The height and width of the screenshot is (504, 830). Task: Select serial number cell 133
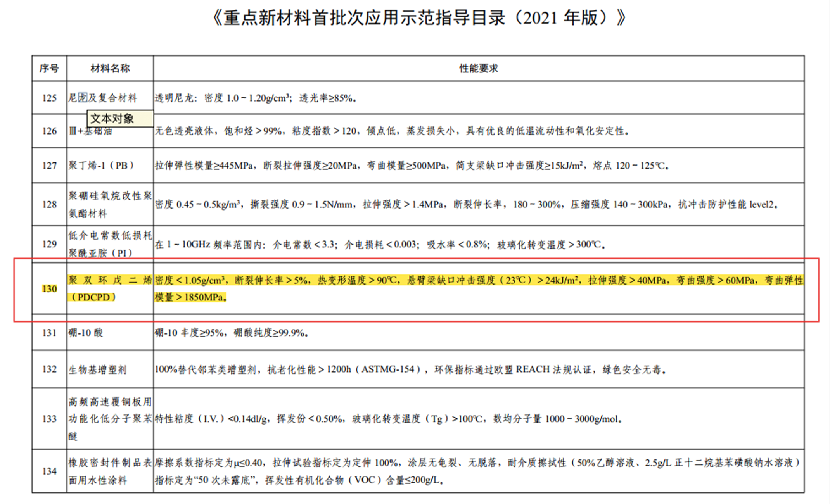coord(49,419)
